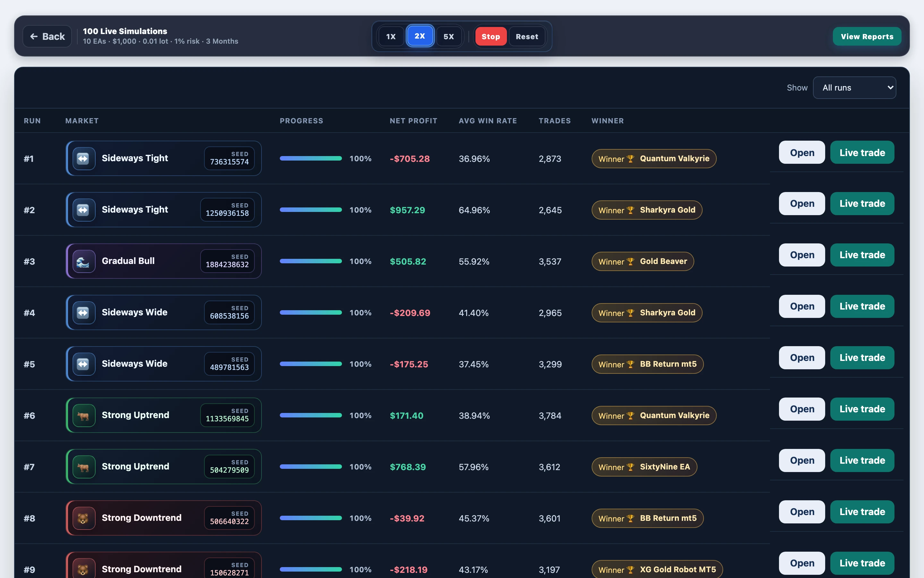This screenshot has width=924, height=578.
Task: Click the progress bar of run #1
Action: coord(311,158)
